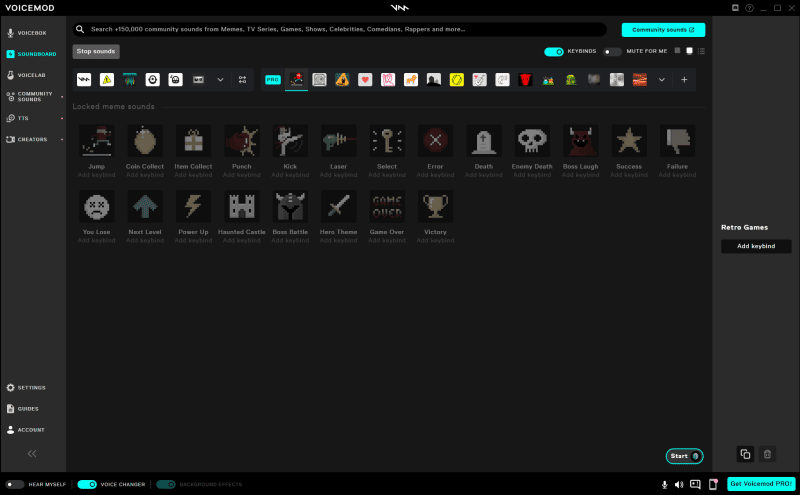Screen dimensions: 800x495
Task: Click Add keybind for Retro Games
Action: pyautogui.click(x=756, y=246)
